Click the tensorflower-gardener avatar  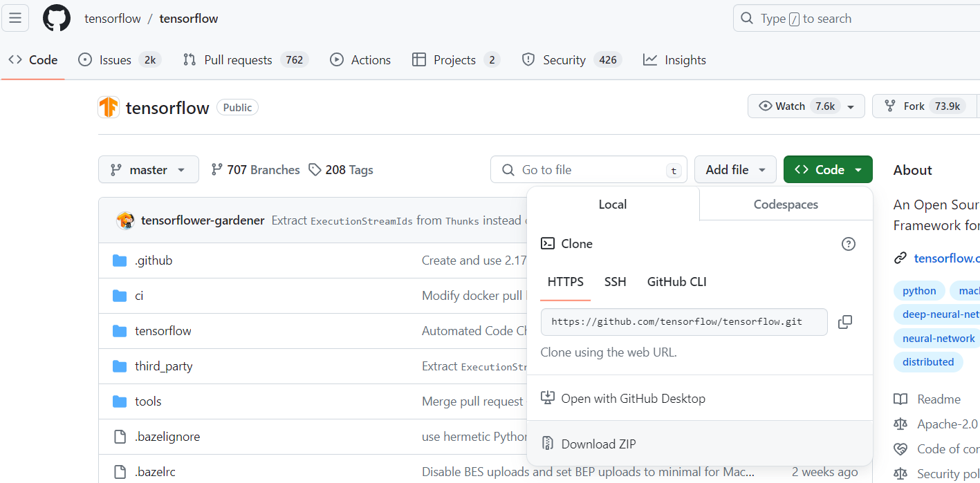[x=125, y=220]
